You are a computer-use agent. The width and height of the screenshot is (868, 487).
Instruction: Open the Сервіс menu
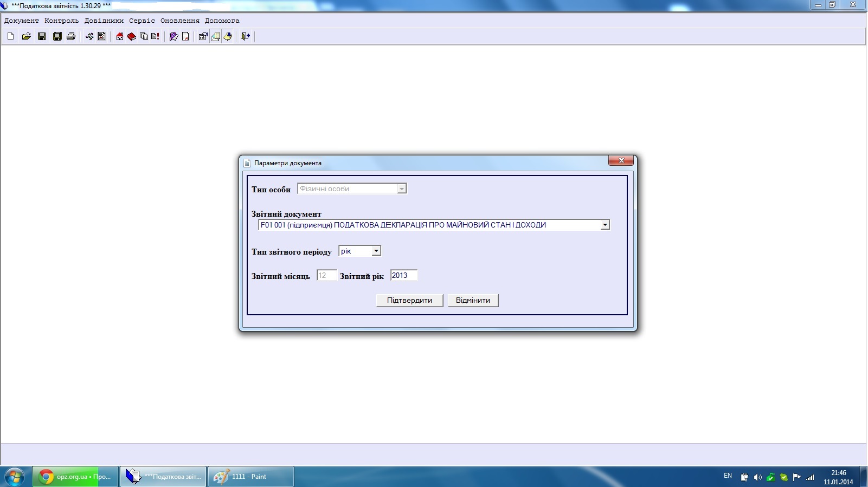[x=142, y=21]
